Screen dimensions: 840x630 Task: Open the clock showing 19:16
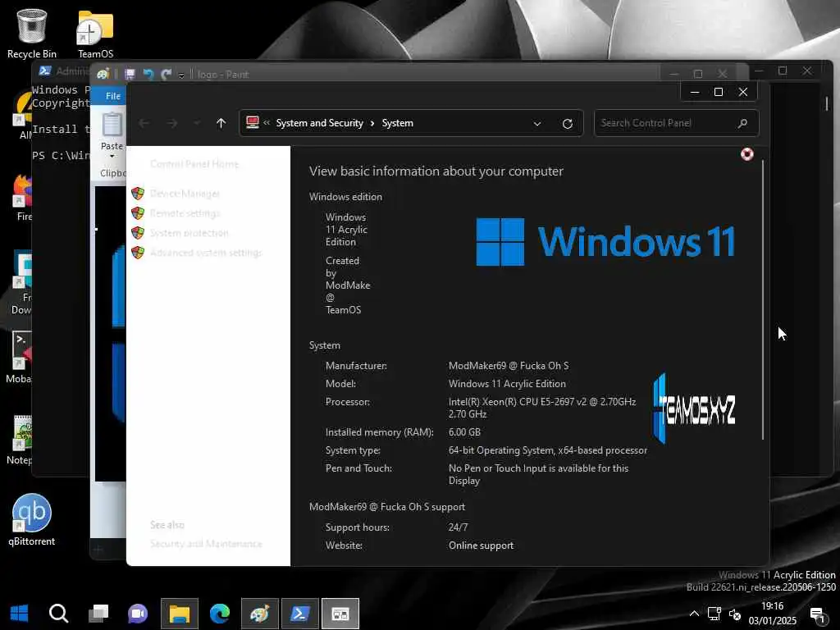pyautogui.click(x=772, y=614)
